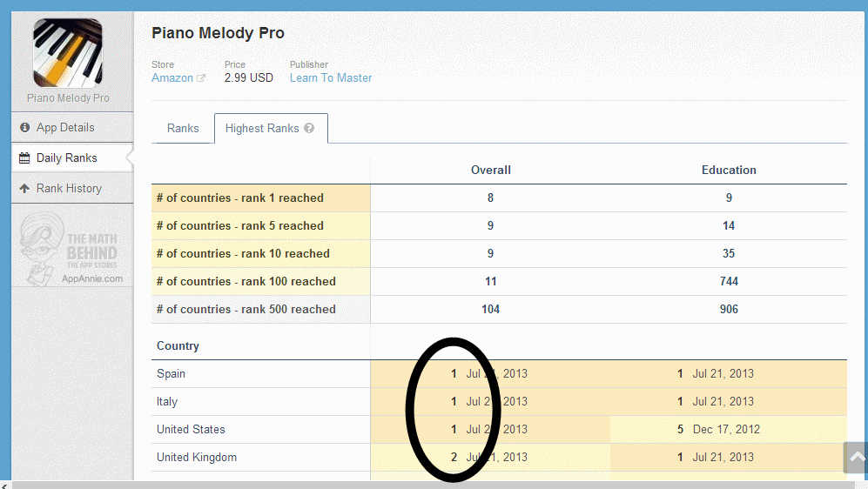Switch to the Ranks tab
Screen dimensions: 868x489
[183, 128]
